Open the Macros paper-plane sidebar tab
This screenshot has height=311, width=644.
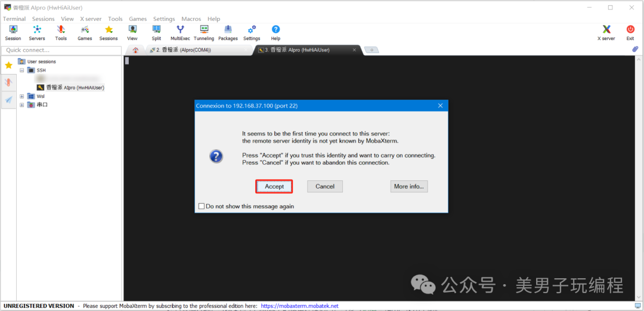[8, 100]
